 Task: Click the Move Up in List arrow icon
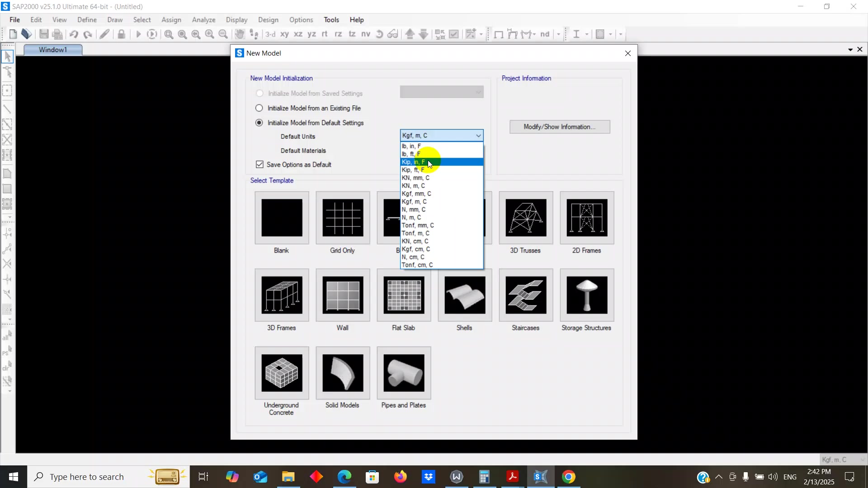coord(410,34)
